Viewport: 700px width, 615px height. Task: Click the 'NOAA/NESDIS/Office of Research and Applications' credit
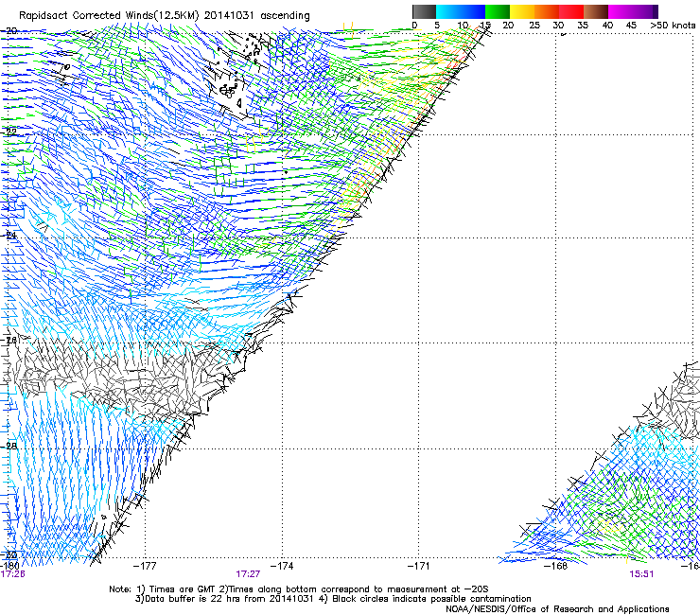(x=557, y=609)
